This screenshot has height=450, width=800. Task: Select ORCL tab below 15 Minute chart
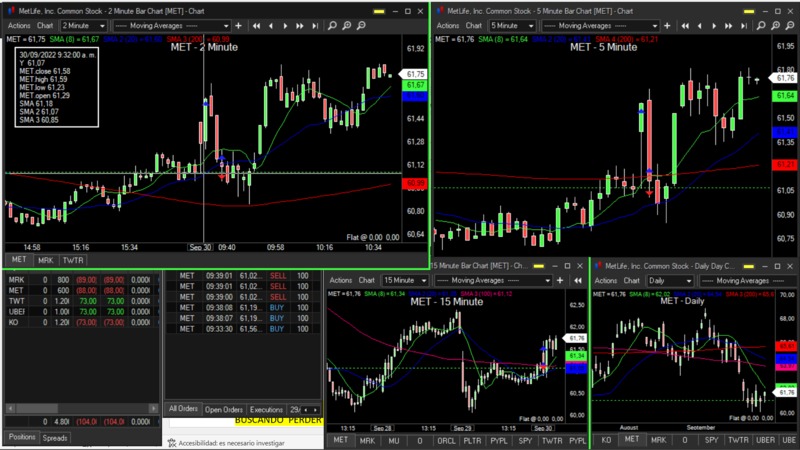(446, 440)
